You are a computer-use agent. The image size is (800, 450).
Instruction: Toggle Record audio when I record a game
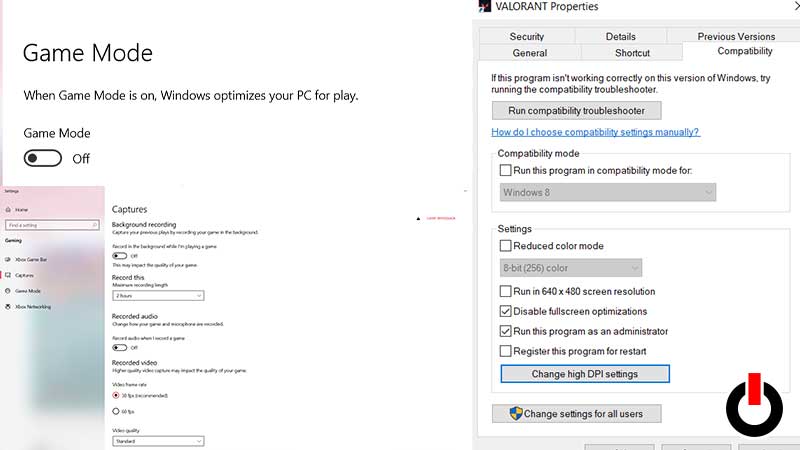[x=120, y=347]
